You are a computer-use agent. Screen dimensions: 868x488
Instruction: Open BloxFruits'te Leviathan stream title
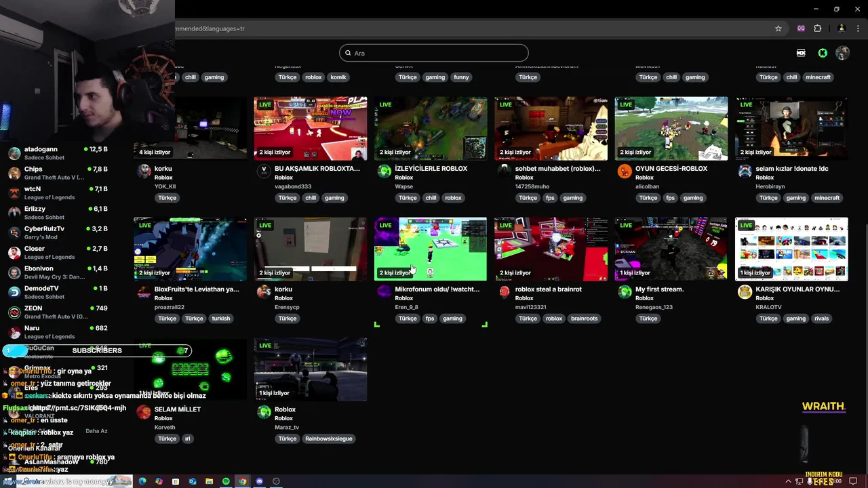click(197, 289)
